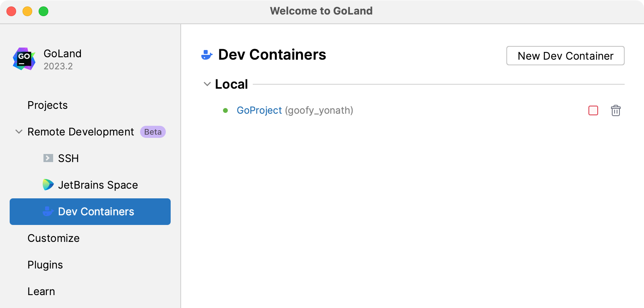This screenshot has height=308, width=644.
Task: Click the green status dot of GoProject
Action: [x=225, y=110]
